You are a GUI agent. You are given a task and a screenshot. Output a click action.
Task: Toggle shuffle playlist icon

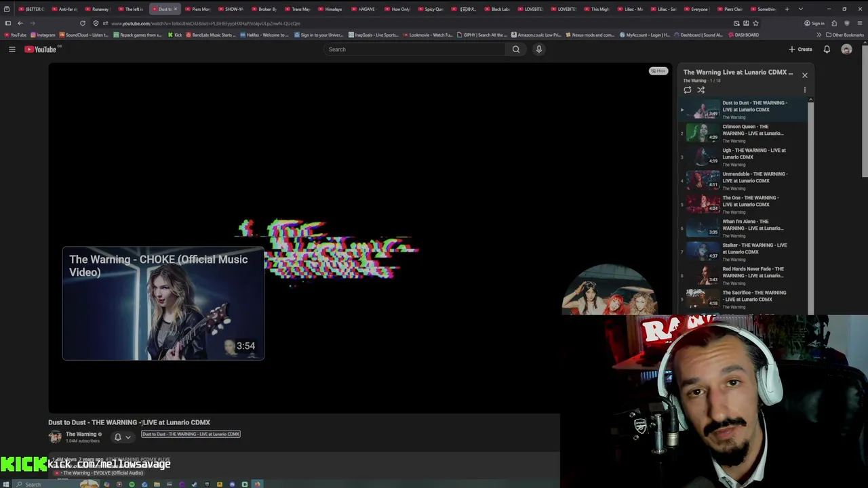pyautogui.click(x=701, y=89)
